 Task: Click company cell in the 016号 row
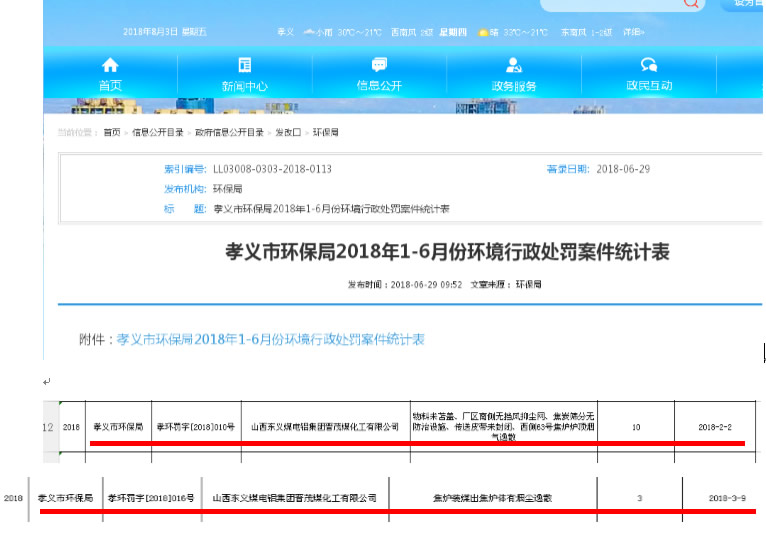tap(295, 498)
